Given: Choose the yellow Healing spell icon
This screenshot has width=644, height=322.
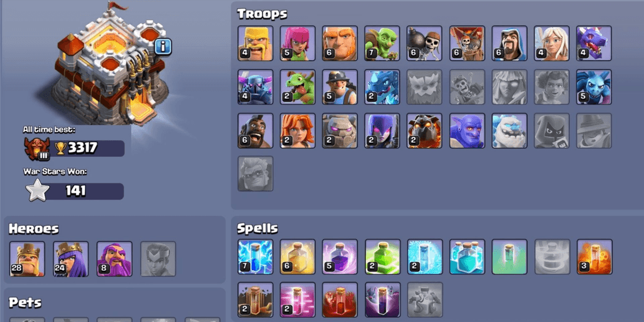Looking at the screenshot, I should (x=298, y=257).
